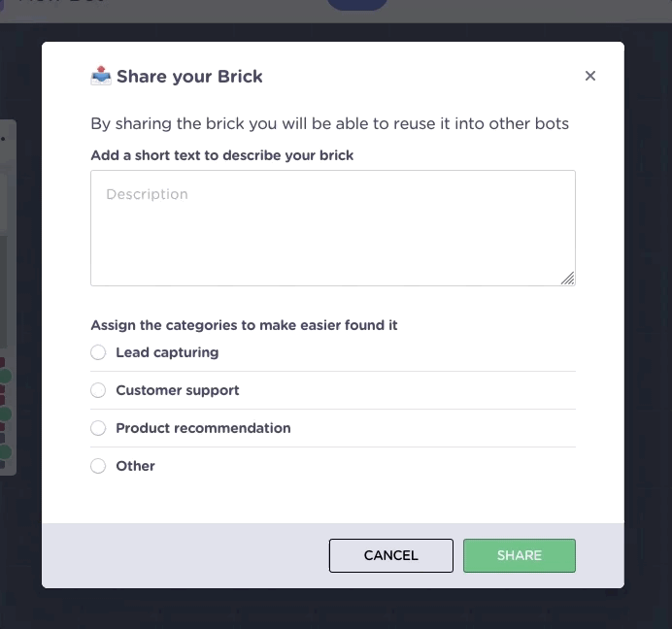Click the Description box resize grip
This screenshot has height=629, width=672.
568,278
